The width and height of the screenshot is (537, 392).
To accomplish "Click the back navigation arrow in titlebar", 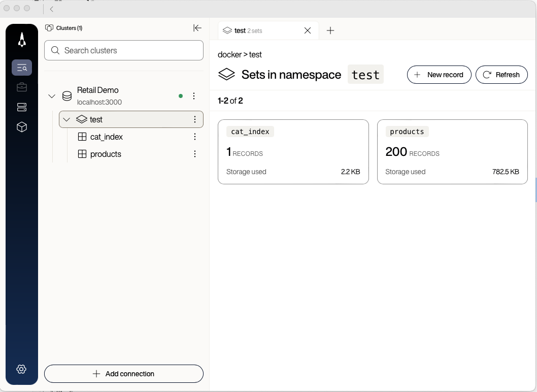I will (51, 9).
